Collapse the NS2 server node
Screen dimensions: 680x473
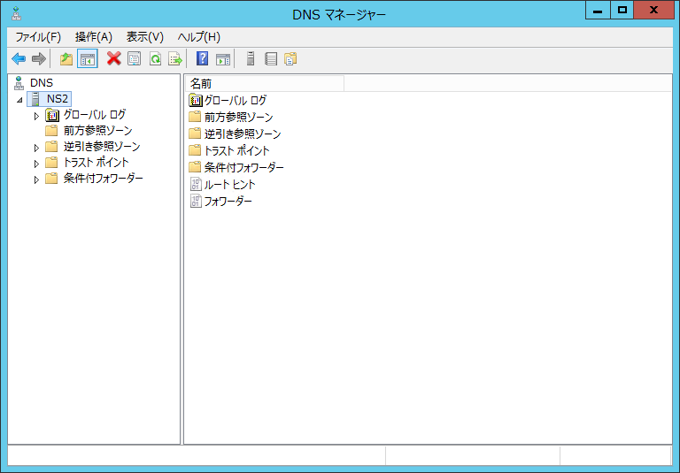tap(20, 100)
